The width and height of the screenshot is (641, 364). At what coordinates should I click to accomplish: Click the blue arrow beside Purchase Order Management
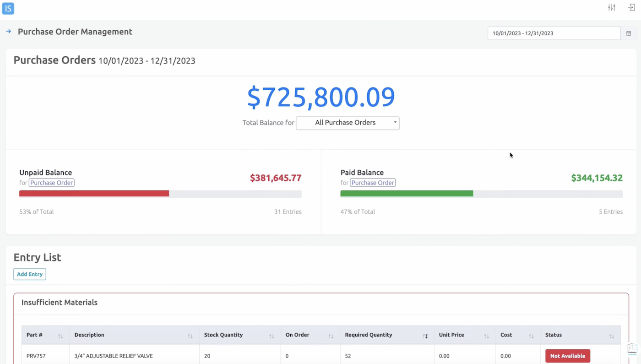click(8, 32)
